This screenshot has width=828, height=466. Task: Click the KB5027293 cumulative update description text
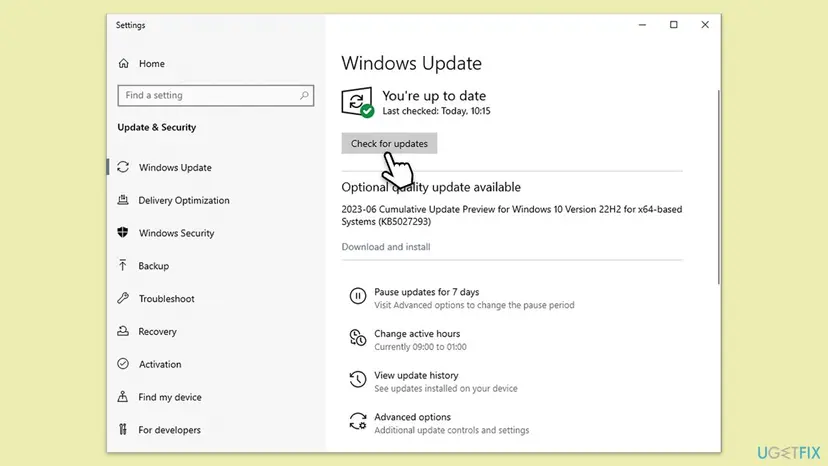[x=512, y=215]
